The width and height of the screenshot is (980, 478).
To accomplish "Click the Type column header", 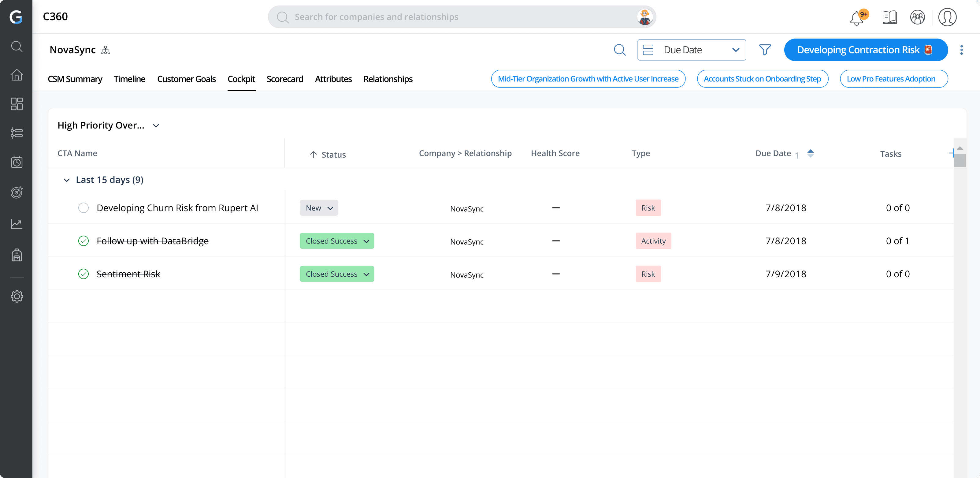I will (641, 153).
